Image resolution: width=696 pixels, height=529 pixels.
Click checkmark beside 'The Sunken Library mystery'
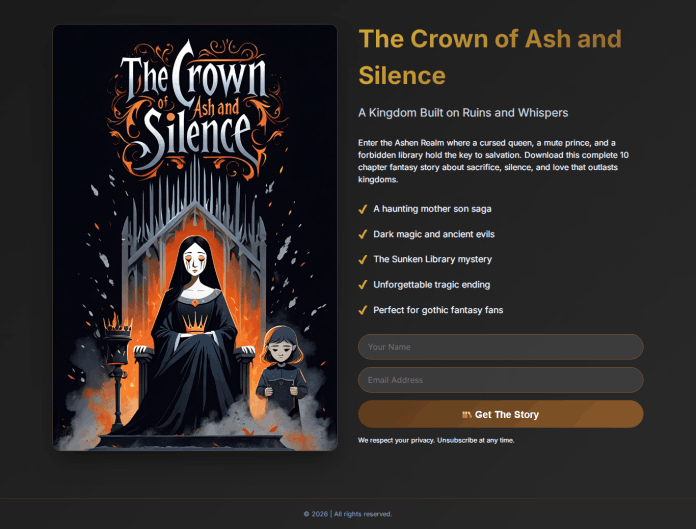[x=363, y=260]
